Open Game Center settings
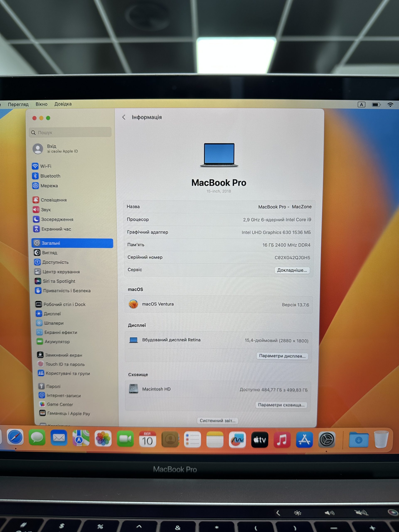399x532 pixels. coord(56,404)
